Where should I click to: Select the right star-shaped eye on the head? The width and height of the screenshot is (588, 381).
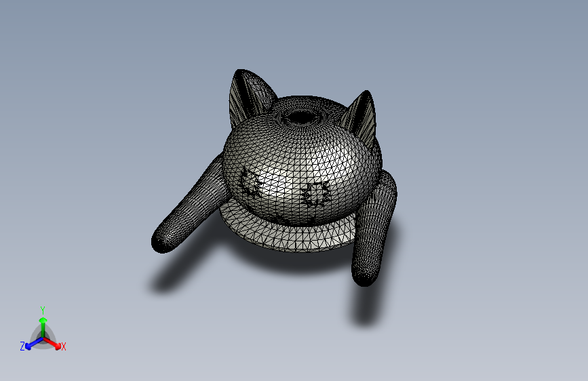316,194
